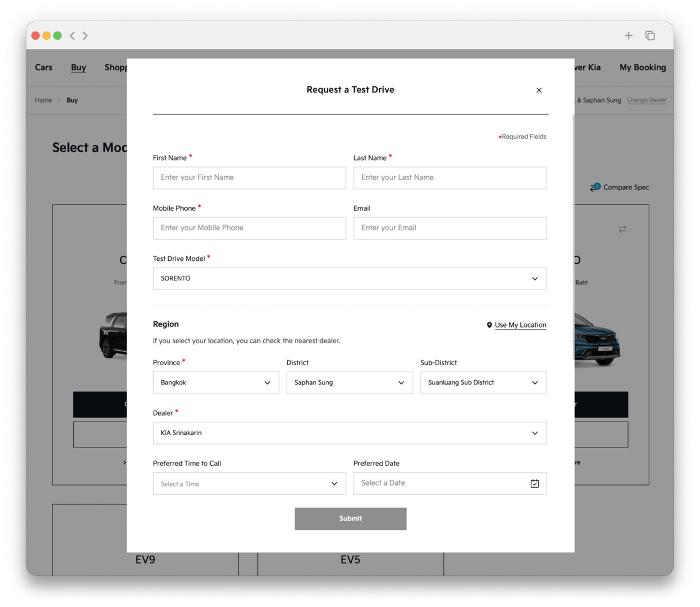Click the Use My Location link
Screen dimensions: 700x607
coord(520,325)
